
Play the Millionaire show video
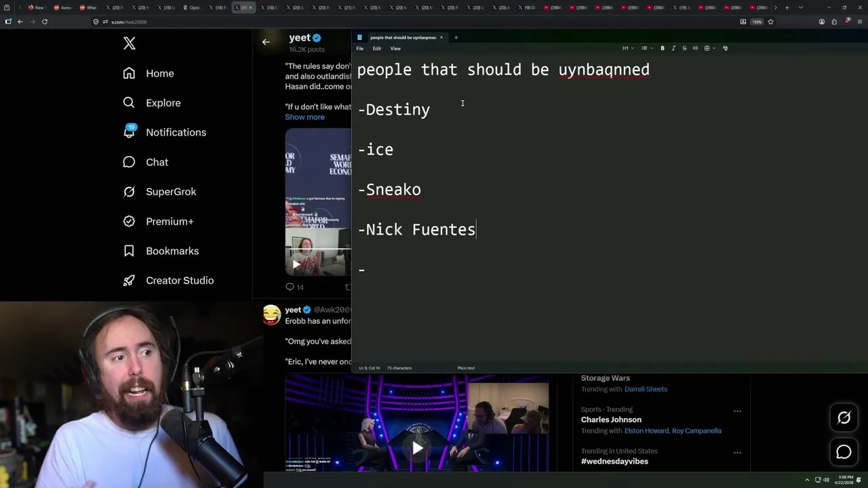(417, 448)
